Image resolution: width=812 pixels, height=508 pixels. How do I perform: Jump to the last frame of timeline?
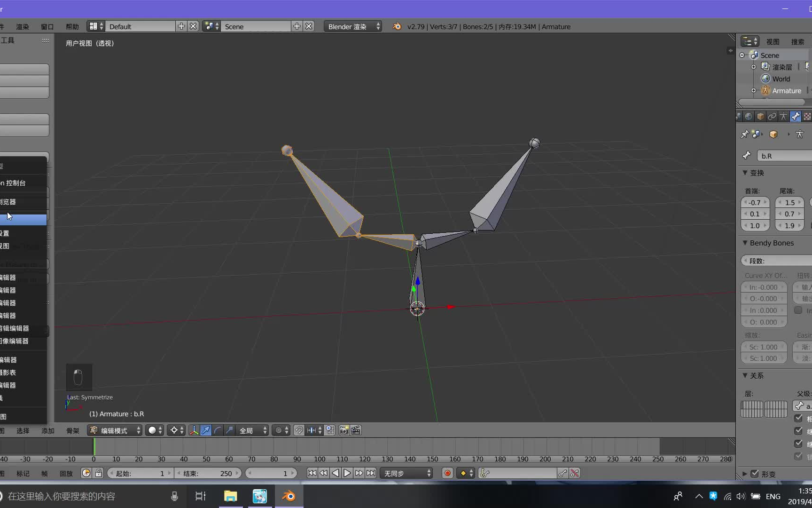click(x=371, y=473)
